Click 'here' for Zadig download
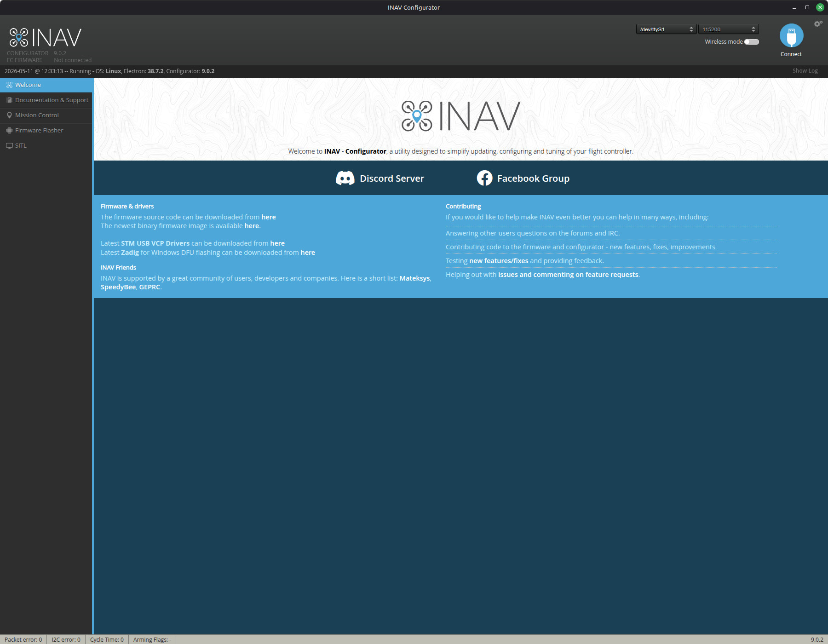 (308, 253)
